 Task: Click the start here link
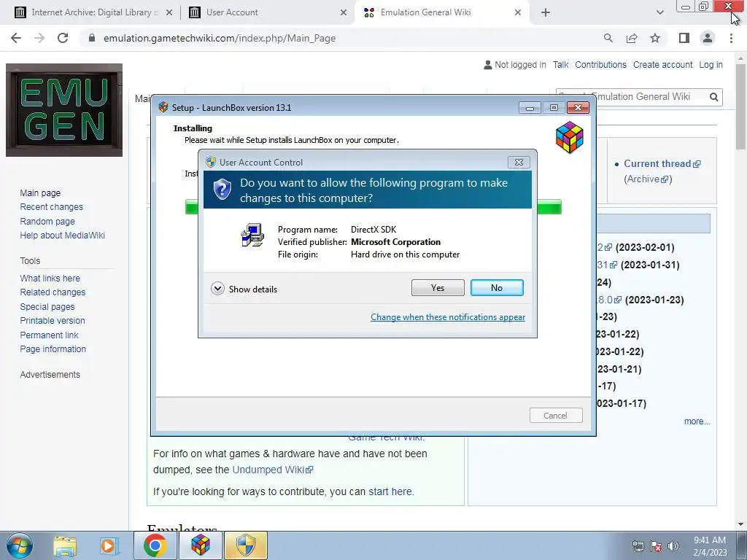coord(390,491)
